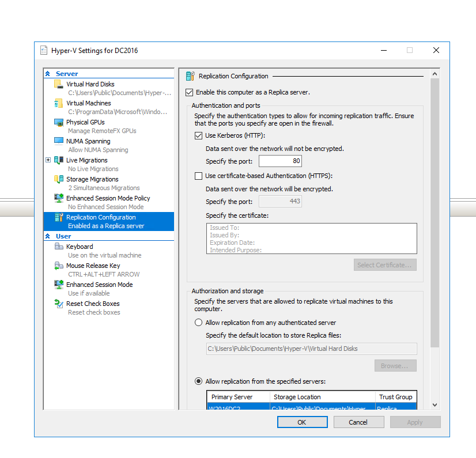Click the Primary Server column header
The width and height of the screenshot is (476, 458).
tap(239, 397)
